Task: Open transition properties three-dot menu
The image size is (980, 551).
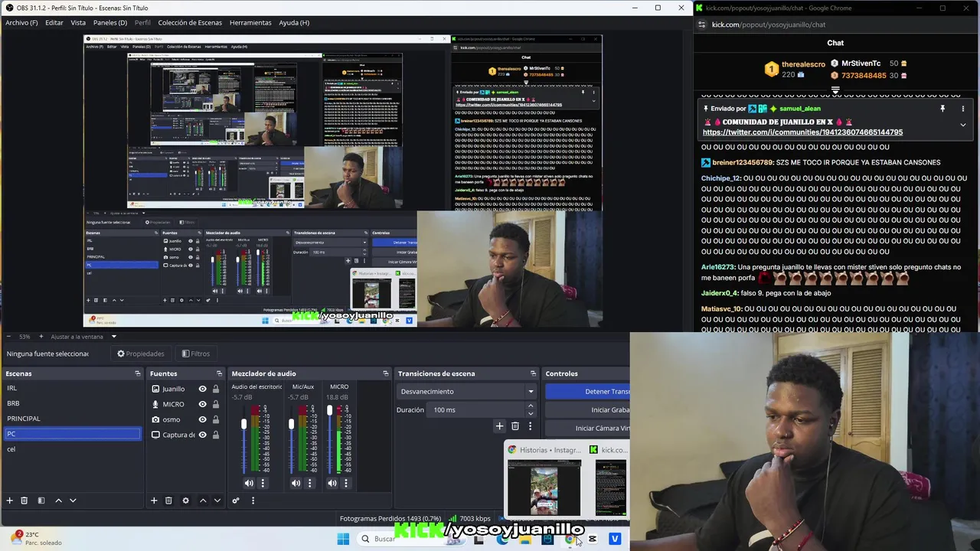Action: click(530, 426)
